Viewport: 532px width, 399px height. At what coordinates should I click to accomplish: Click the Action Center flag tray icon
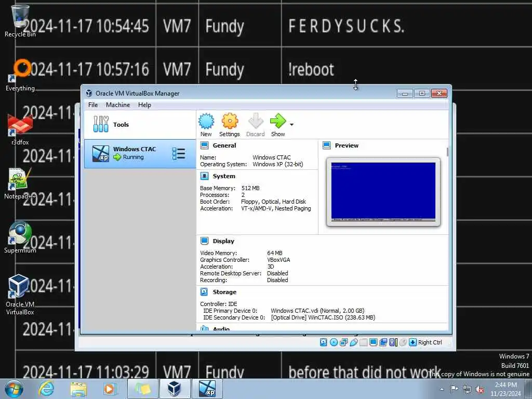coord(454,389)
